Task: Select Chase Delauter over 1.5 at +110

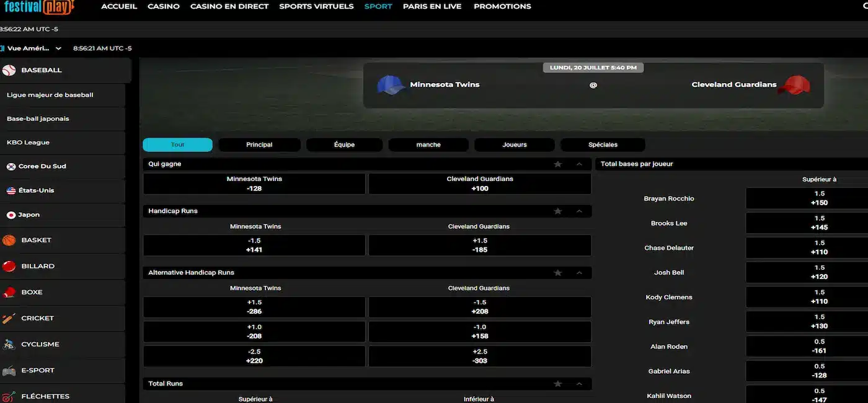Action: click(x=807, y=248)
